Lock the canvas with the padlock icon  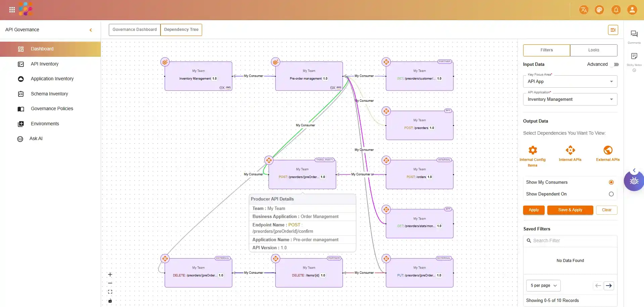click(110, 301)
